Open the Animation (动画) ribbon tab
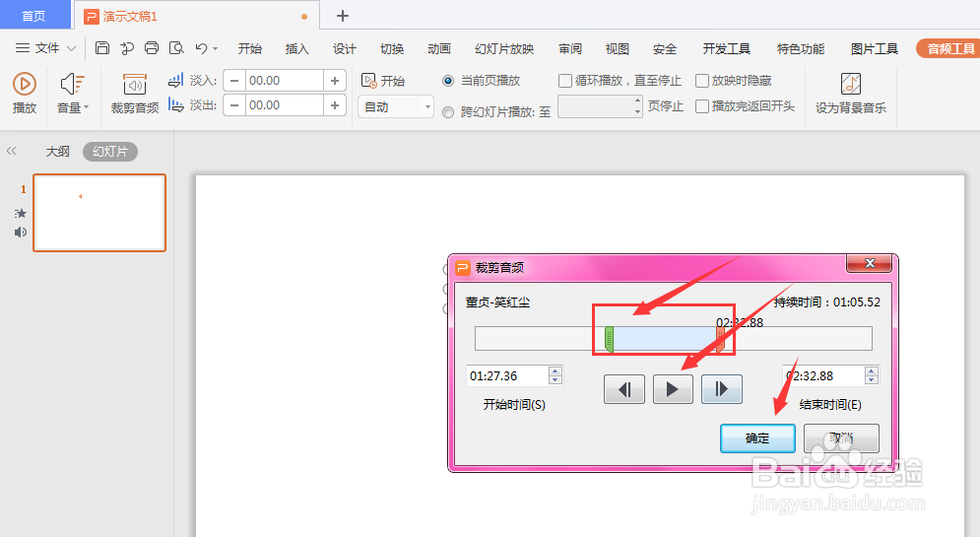 click(x=439, y=48)
